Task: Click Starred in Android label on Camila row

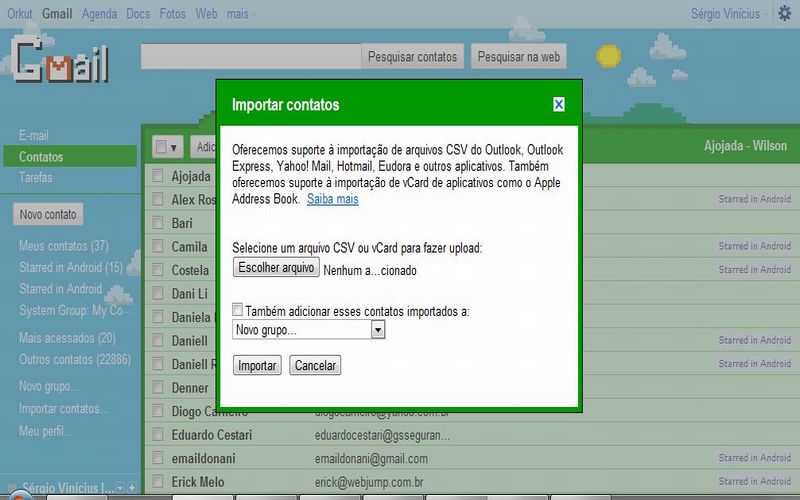Action: click(755, 246)
